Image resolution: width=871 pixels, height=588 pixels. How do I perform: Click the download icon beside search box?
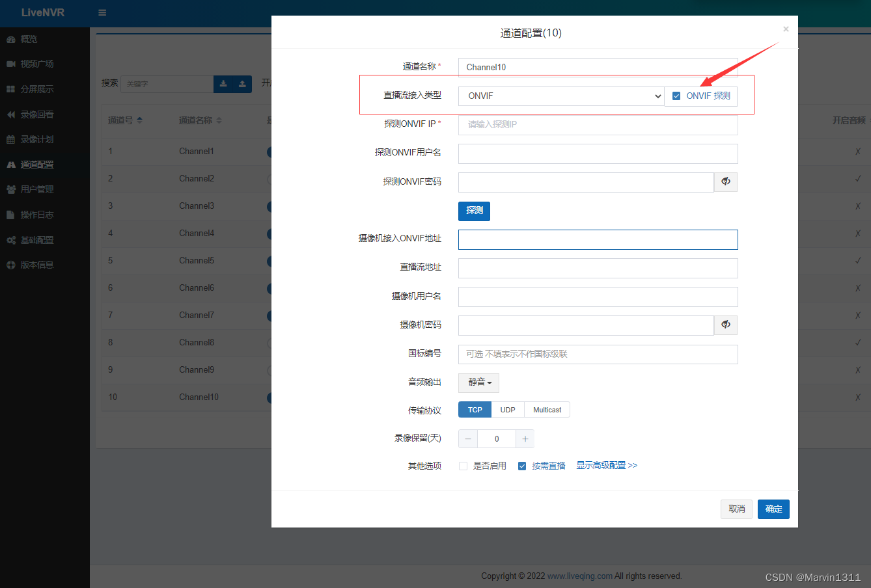click(x=223, y=84)
